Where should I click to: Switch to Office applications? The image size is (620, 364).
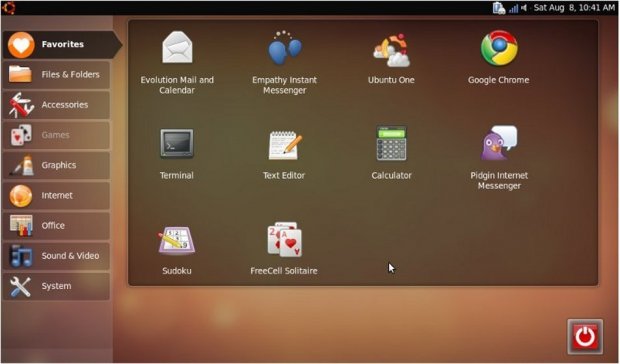(56, 226)
